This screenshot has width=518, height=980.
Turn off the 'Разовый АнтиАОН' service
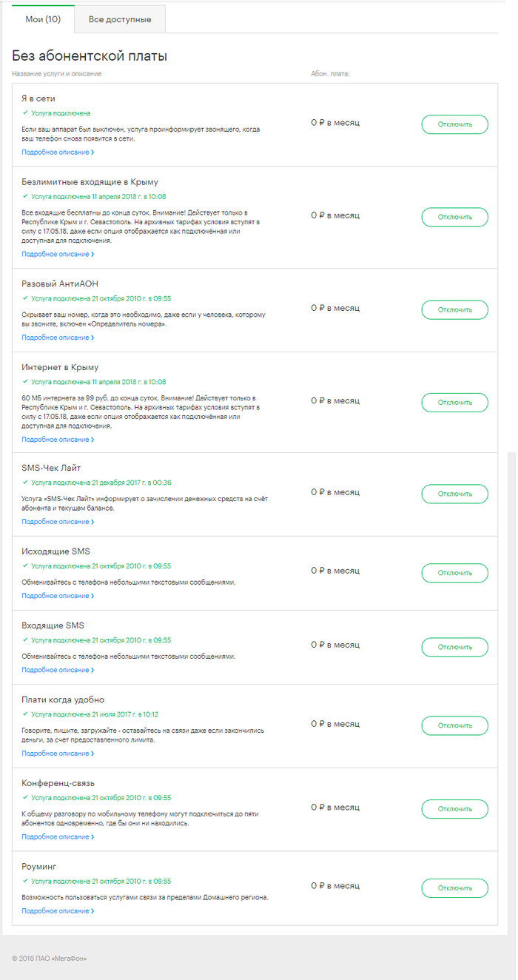click(x=454, y=309)
